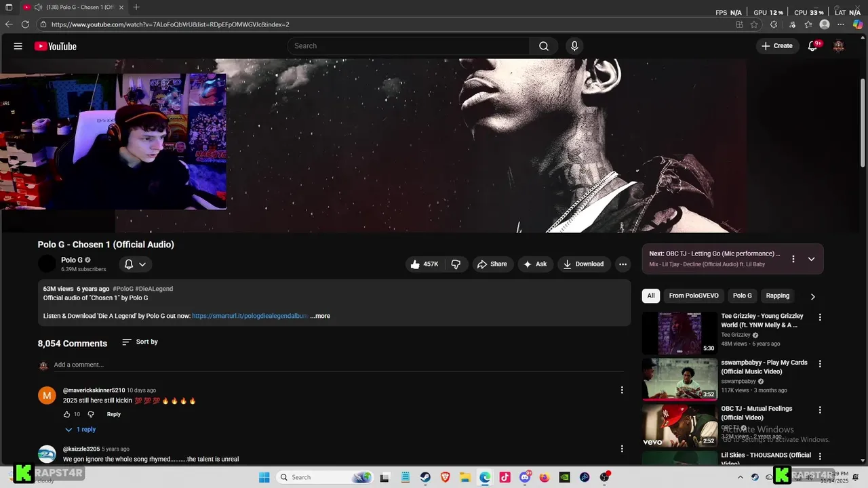
Task: Open the Ask AI feature
Action: point(535,264)
